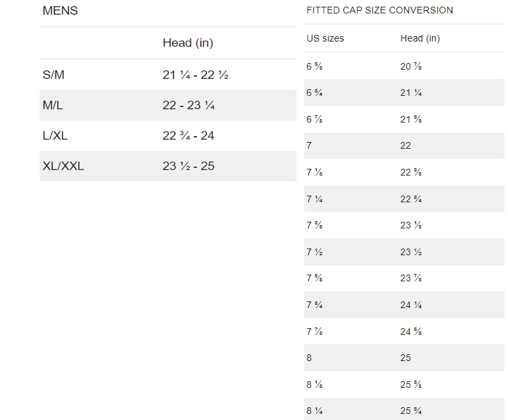The height and width of the screenshot is (420, 508).
Task: Click the Fitted Cap Size Conversion title
Action: tap(380, 10)
